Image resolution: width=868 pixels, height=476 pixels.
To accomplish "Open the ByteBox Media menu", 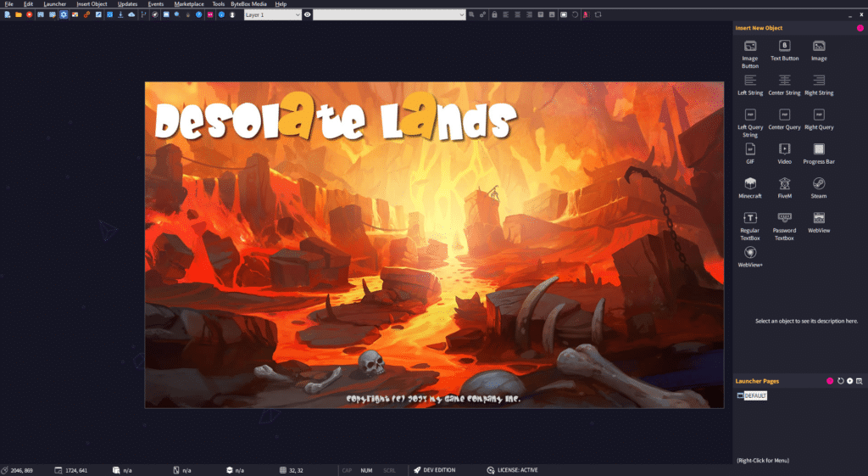I will tap(248, 4).
